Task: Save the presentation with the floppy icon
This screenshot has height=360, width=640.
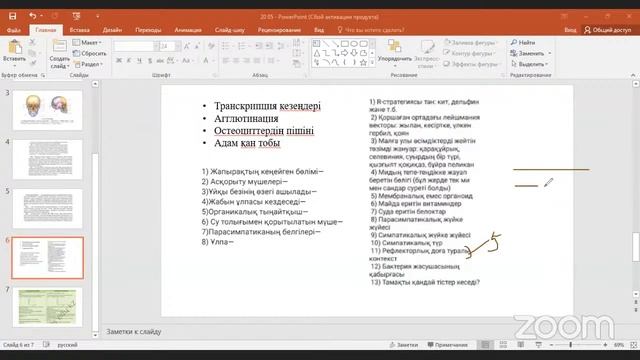Action: 13,16
